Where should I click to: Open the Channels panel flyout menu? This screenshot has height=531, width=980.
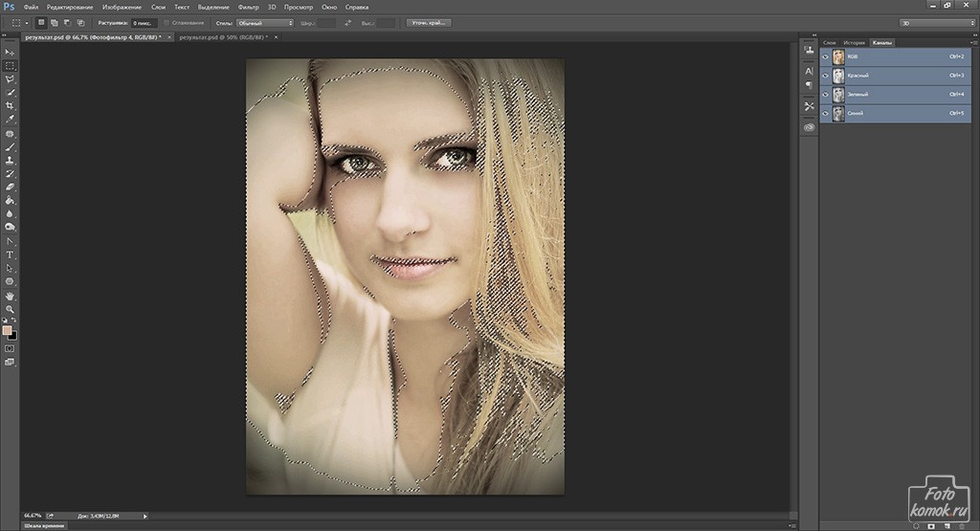pyautogui.click(x=972, y=42)
